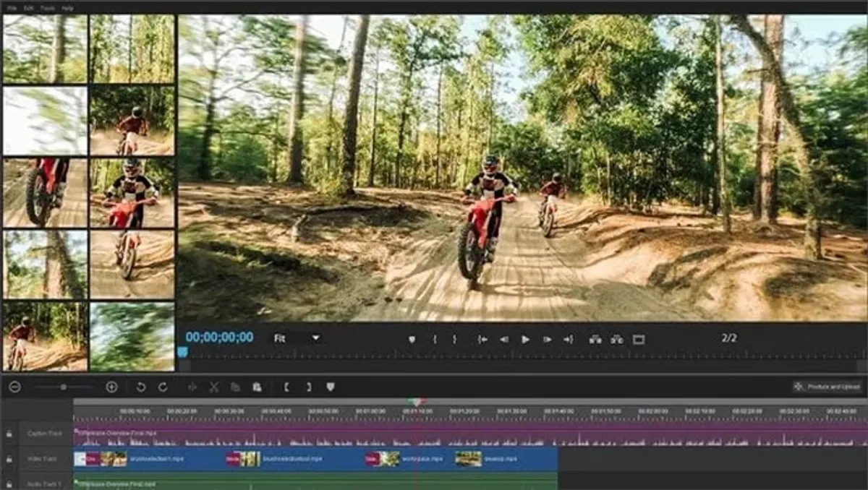Set the mark-out bracket in preview controls
Screen dimensions: 868x490
point(454,339)
